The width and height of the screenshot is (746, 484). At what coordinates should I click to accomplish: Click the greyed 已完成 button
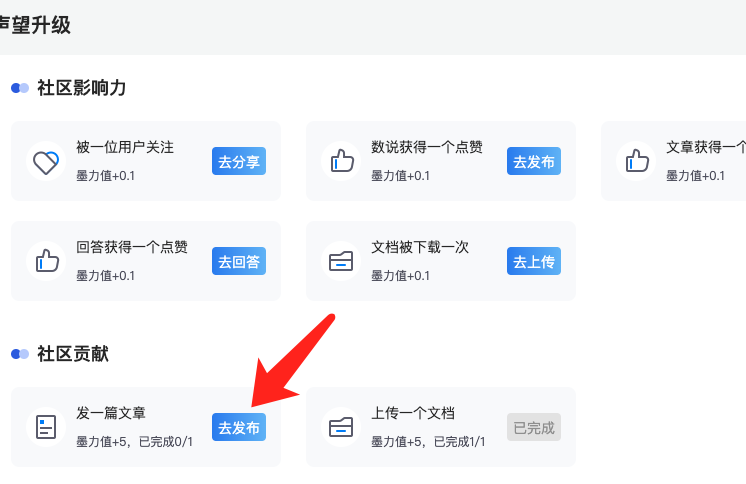coord(533,427)
